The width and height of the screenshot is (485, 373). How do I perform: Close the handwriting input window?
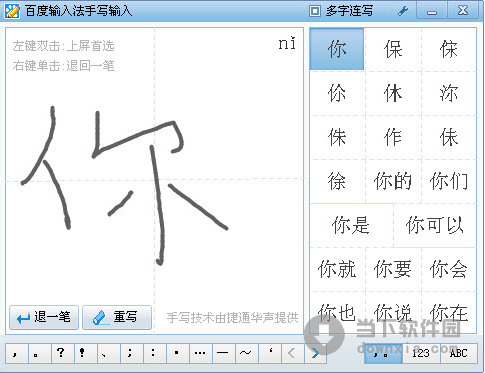(x=463, y=11)
